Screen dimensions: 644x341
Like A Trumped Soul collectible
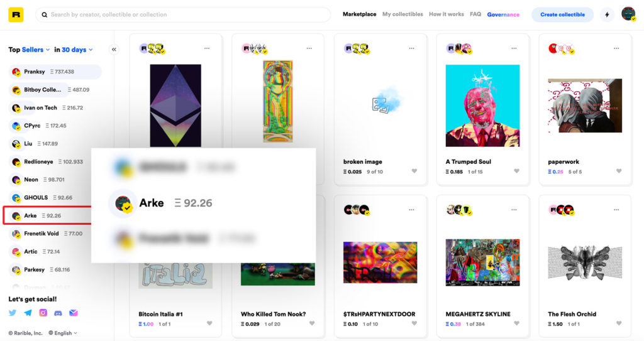[x=517, y=171]
